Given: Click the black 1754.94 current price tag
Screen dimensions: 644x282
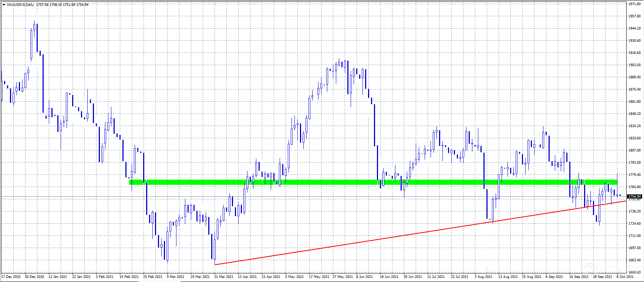Looking at the screenshot, I should pos(635,197).
